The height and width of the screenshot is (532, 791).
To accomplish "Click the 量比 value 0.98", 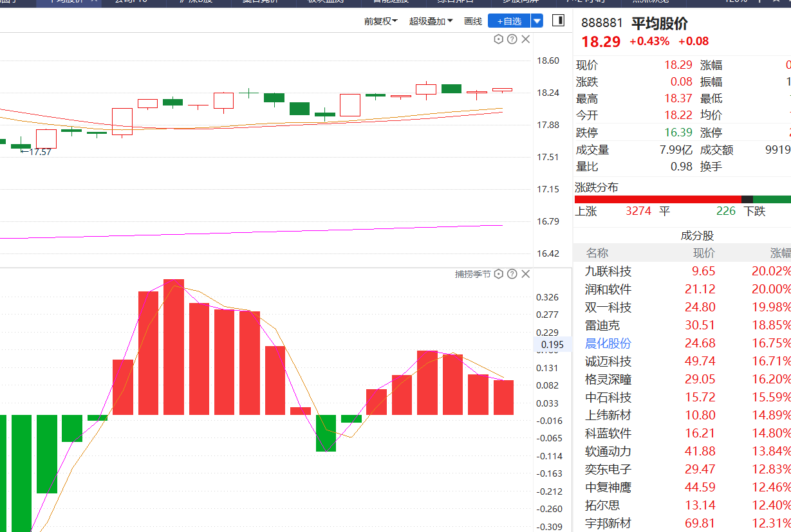I will click(x=682, y=167).
